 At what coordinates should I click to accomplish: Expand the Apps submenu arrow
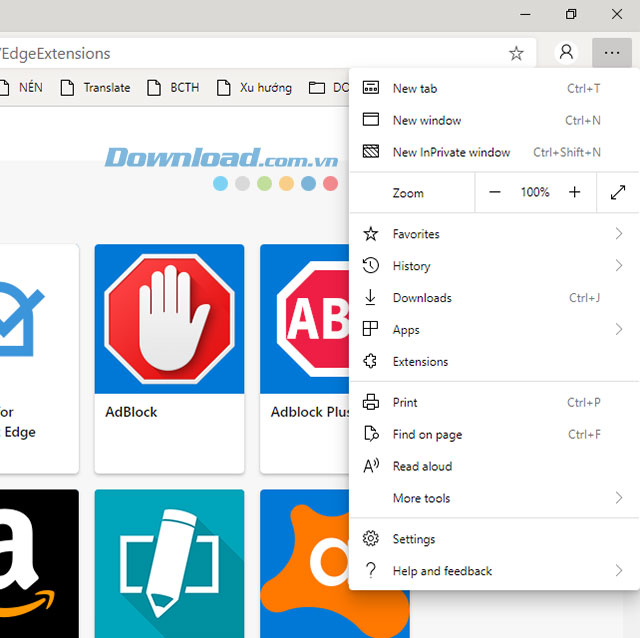pos(619,329)
